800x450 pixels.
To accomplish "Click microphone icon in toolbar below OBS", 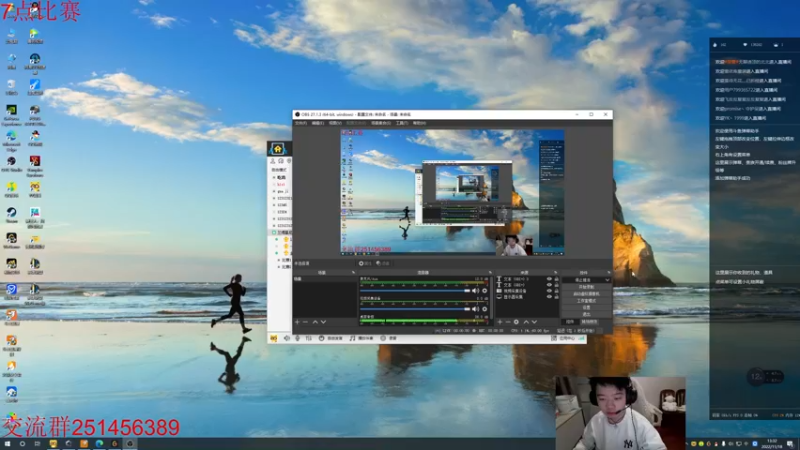I will tap(298, 338).
